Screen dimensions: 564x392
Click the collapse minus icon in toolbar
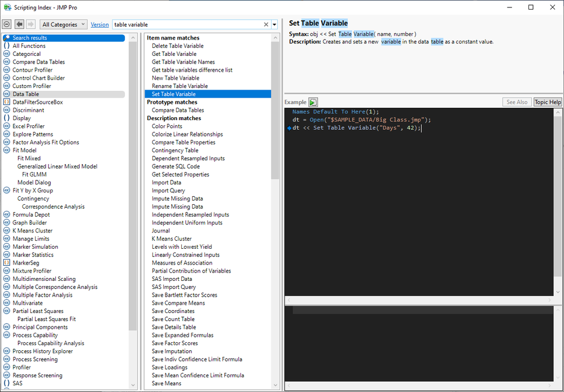pyautogui.click(x=7, y=24)
